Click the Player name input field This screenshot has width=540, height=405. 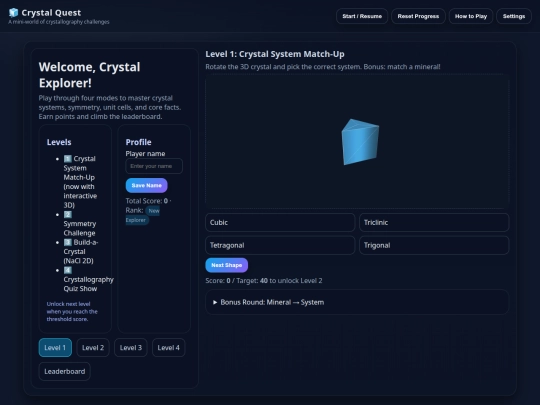pos(154,166)
